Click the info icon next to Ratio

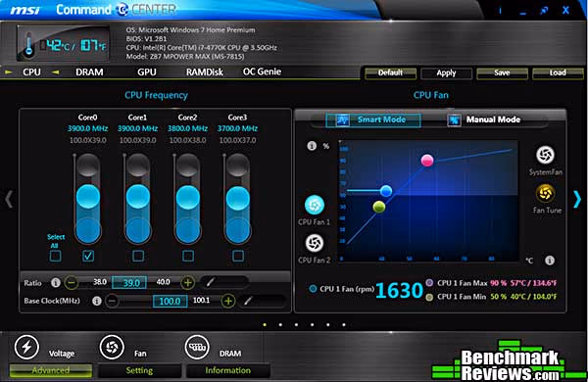56,282
